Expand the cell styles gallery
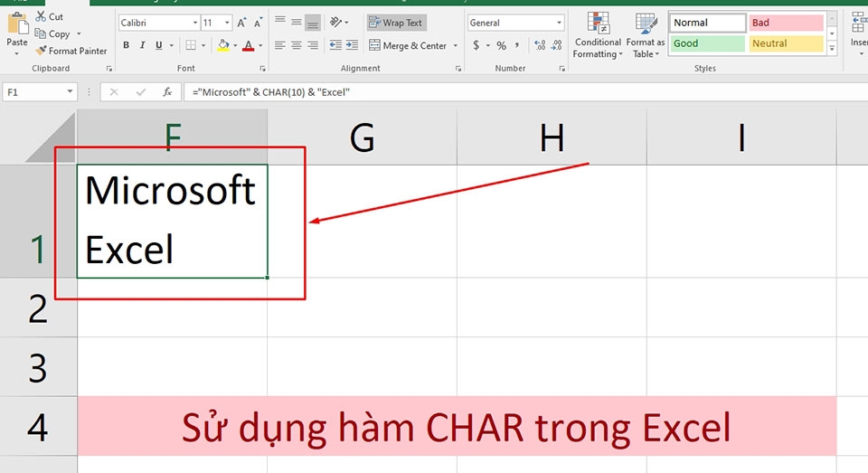This screenshot has width=868, height=473. 832,49
